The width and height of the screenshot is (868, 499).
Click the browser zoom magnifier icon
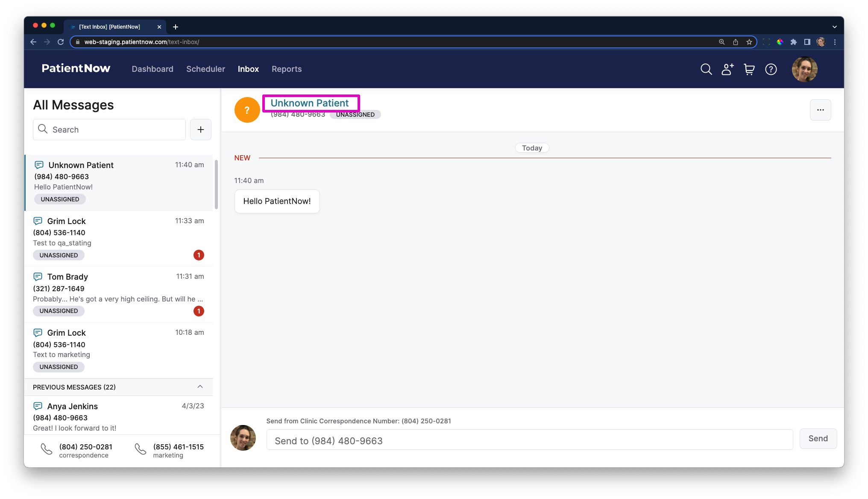[721, 42]
